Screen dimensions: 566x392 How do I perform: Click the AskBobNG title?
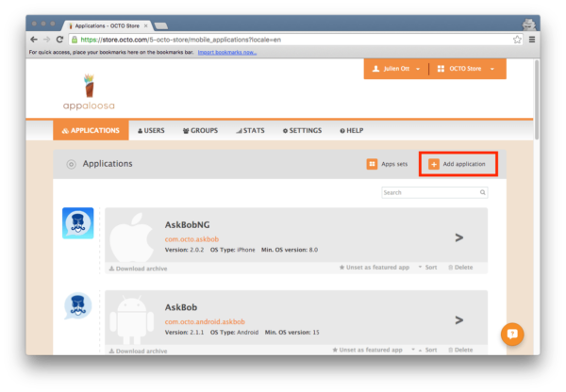187,224
